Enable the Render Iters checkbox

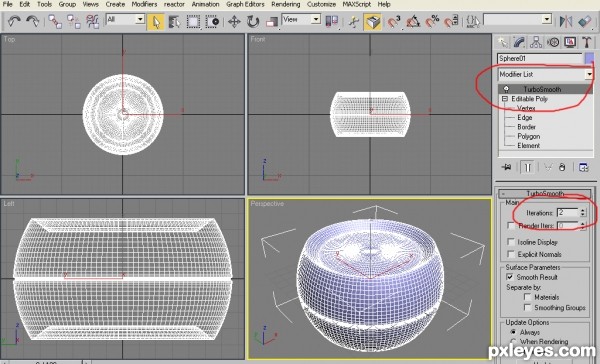click(511, 226)
